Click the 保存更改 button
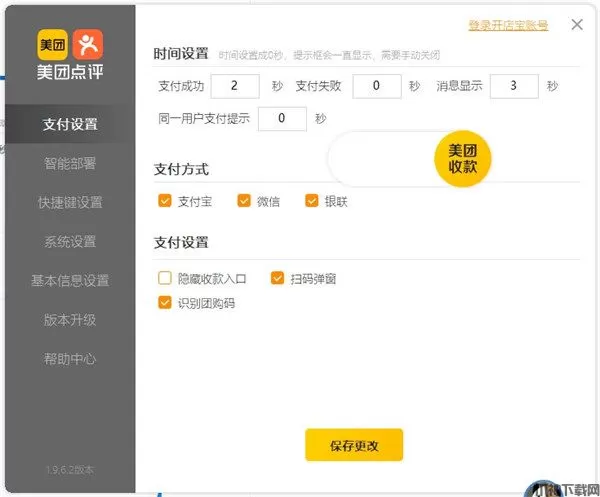Viewport: 600px width, 497px height. [x=354, y=445]
